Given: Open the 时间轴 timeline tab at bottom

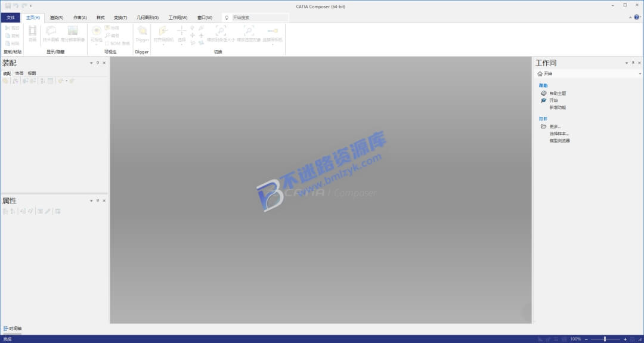Looking at the screenshot, I should (13, 329).
